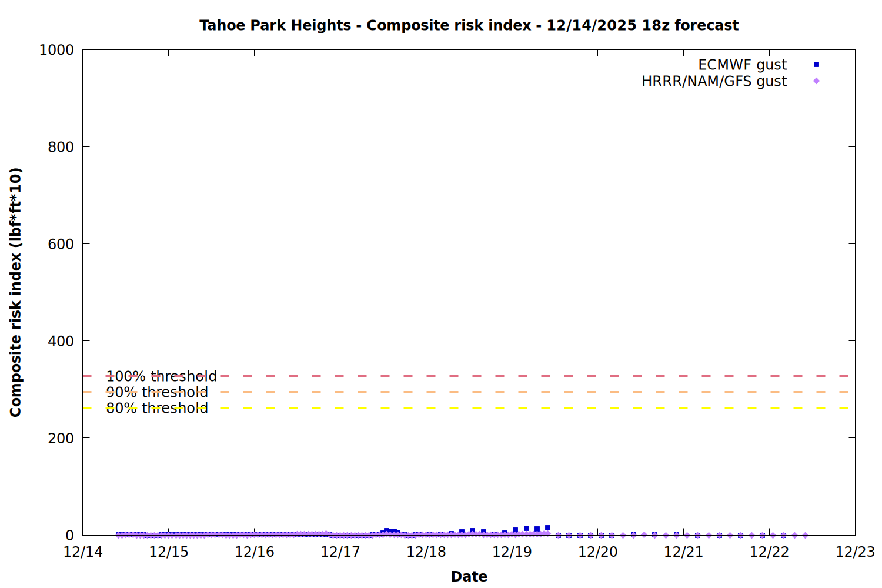Select the ECMWF gust legend label
Screen dimensions: 882x588
tap(742, 65)
